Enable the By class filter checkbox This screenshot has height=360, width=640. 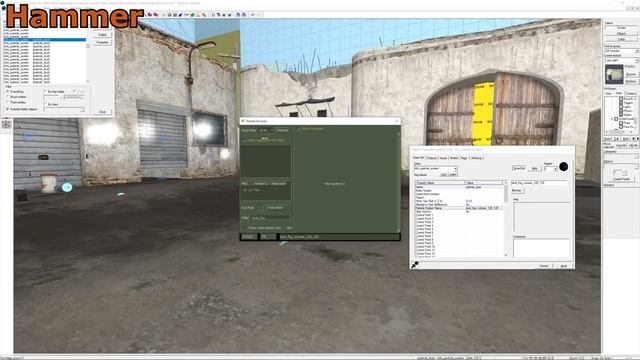point(44,104)
